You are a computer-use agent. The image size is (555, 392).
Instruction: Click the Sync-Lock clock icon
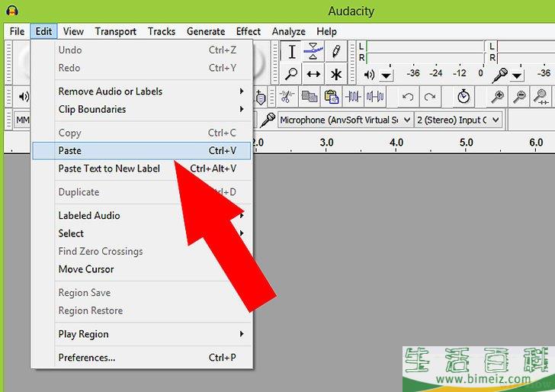(464, 96)
